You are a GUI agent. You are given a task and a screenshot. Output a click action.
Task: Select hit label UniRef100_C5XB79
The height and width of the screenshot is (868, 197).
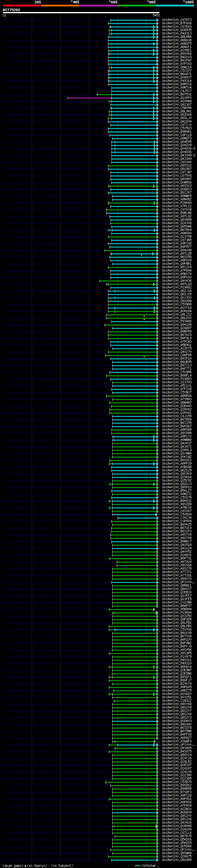click(177, 782)
